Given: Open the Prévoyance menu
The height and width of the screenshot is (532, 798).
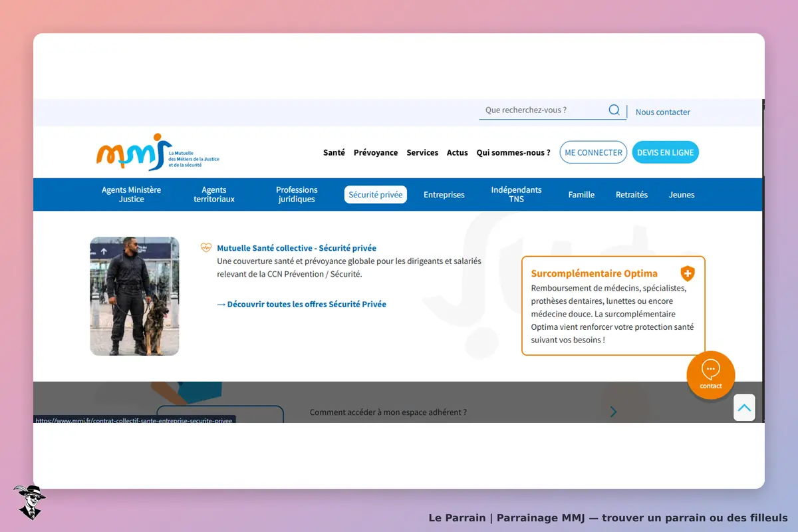Looking at the screenshot, I should [x=376, y=152].
